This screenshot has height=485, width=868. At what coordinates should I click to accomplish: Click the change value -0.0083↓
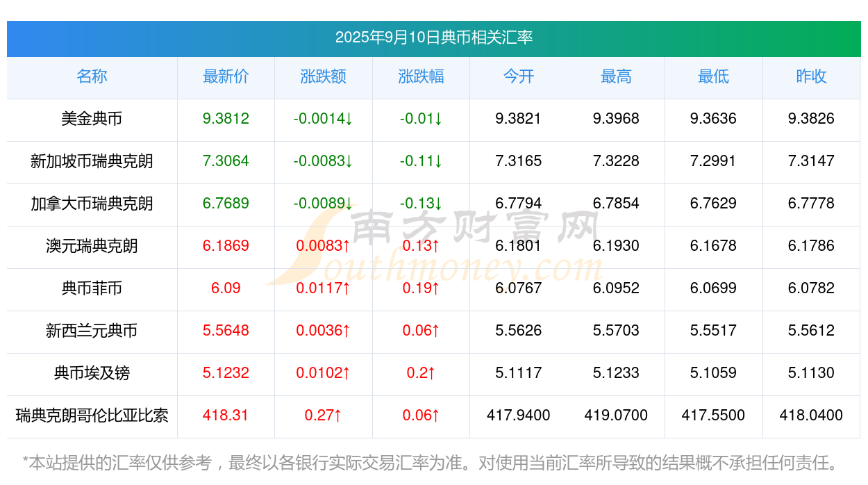(324, 161)
